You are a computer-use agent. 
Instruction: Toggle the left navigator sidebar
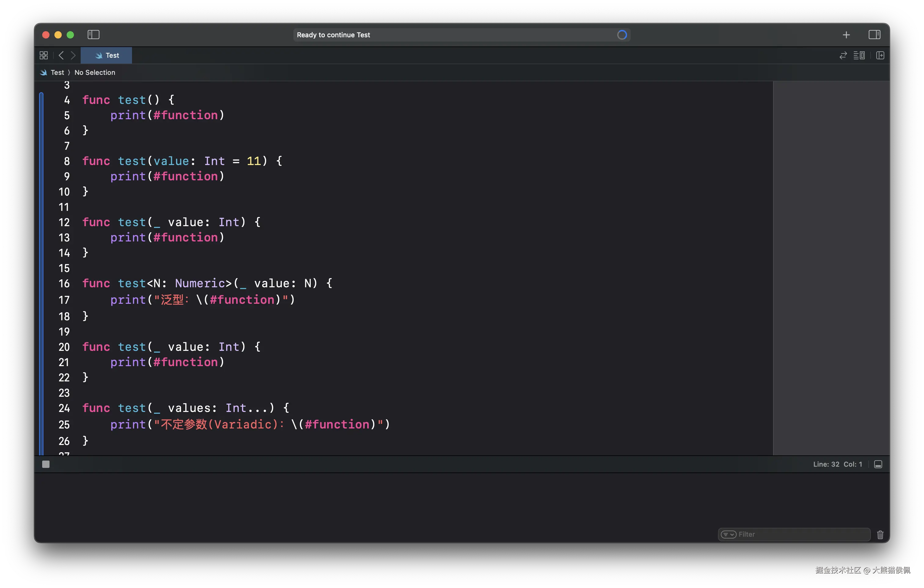point(93,35)
